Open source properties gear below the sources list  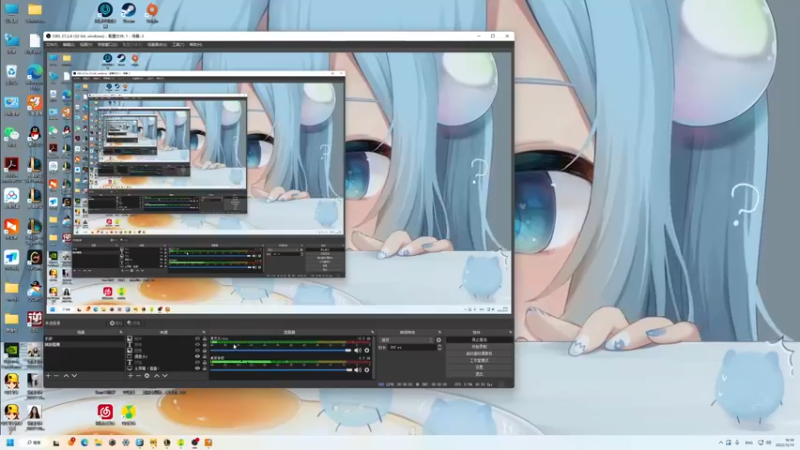[x=147, y=376]
